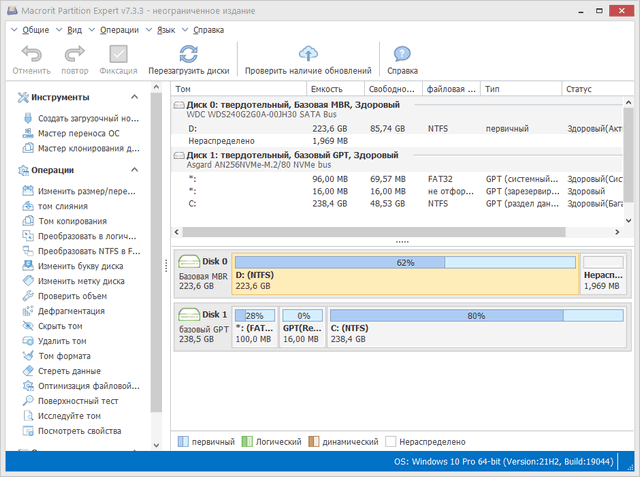Choose Стереть данные in the sidebar
Viewport: 640px width, 477px height.
coord(75,371)
